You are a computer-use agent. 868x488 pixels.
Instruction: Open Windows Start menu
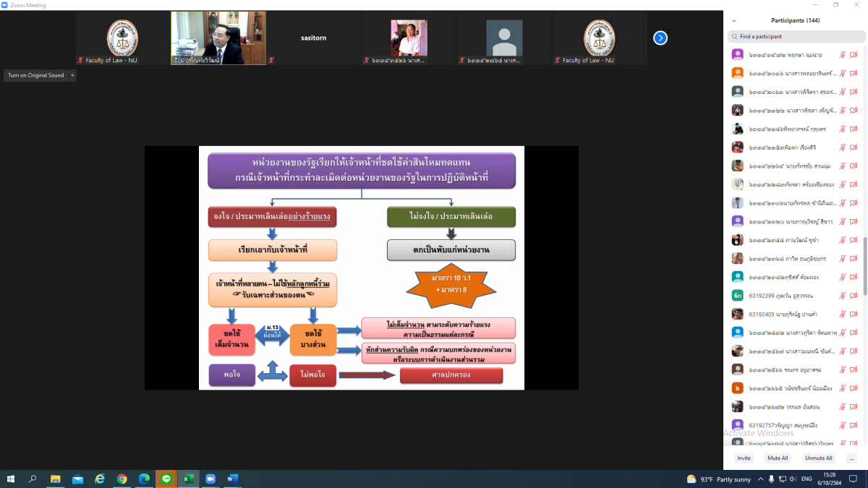(x=11, y=479)
